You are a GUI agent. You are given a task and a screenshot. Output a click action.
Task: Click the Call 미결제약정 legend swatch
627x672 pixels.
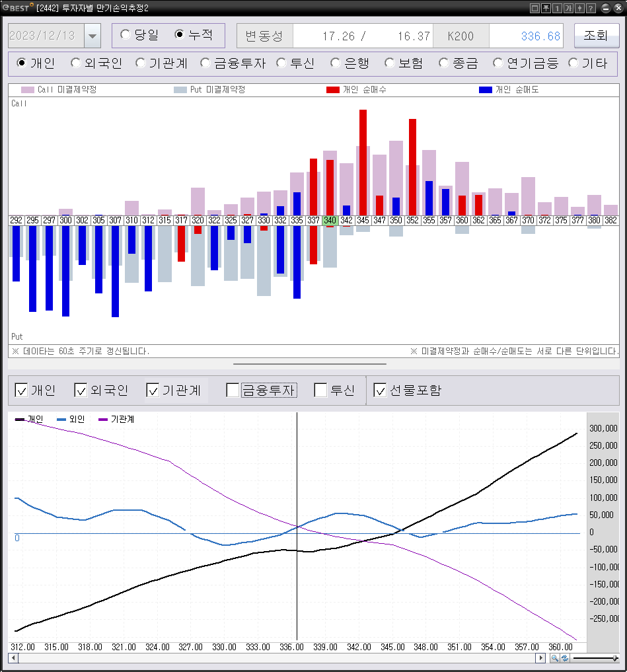[28, 90]
